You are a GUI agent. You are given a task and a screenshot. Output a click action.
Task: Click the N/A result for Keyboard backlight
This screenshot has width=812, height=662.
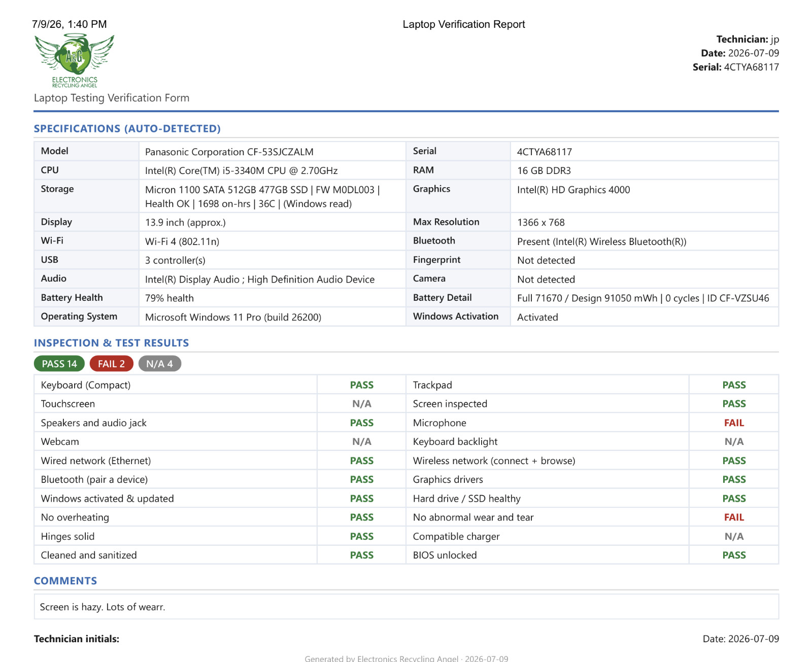[734, 441]
